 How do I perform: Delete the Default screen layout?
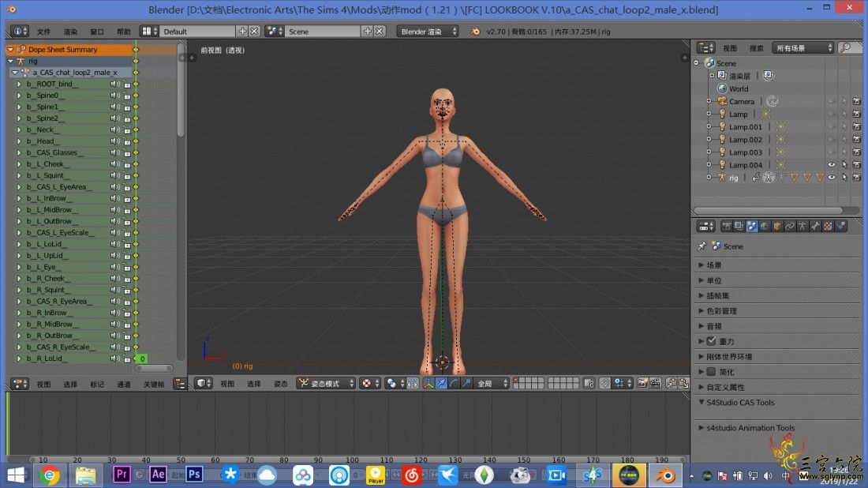click(x=254, y=32)
